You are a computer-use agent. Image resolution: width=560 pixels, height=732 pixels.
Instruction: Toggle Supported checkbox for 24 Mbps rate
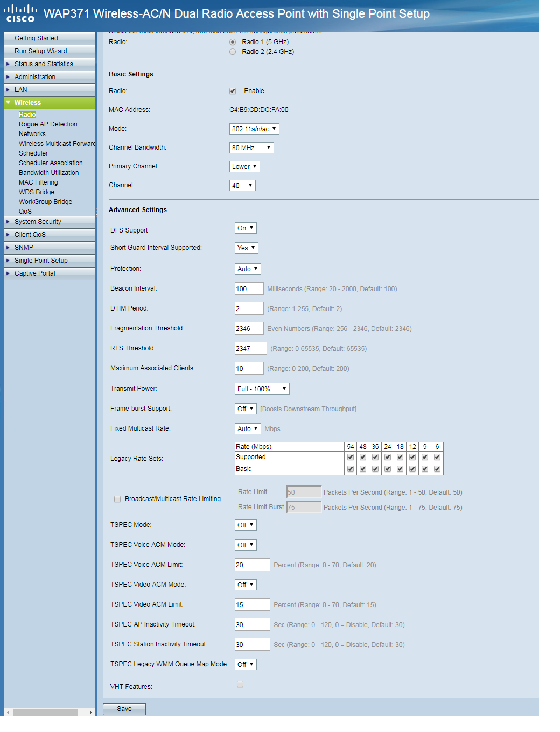pos(388,457)
